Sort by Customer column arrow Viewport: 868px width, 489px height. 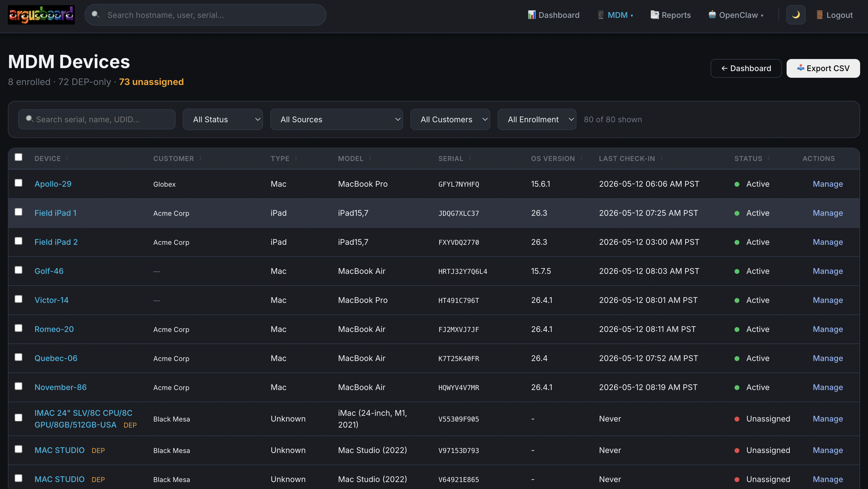point(200,158)
